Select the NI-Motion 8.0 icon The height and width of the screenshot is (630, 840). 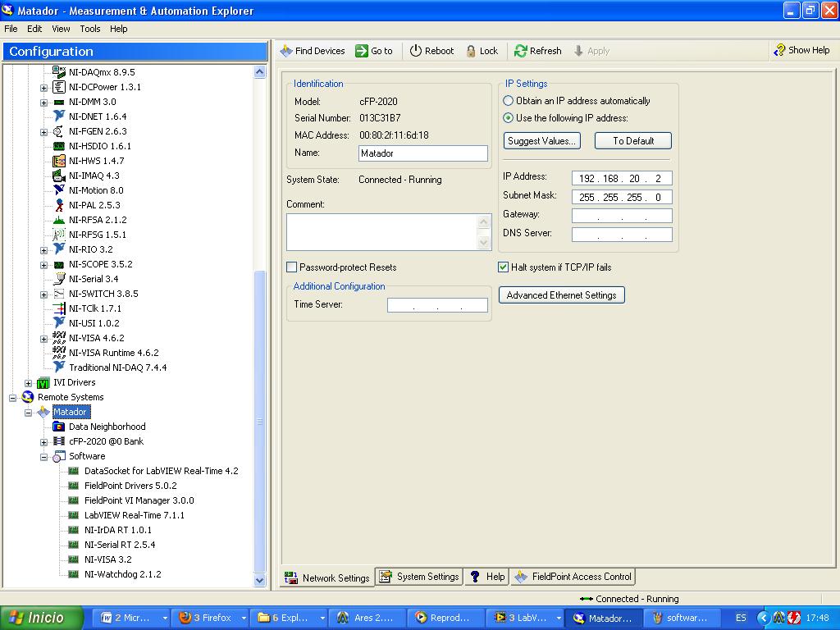click(x=59, y=190)
